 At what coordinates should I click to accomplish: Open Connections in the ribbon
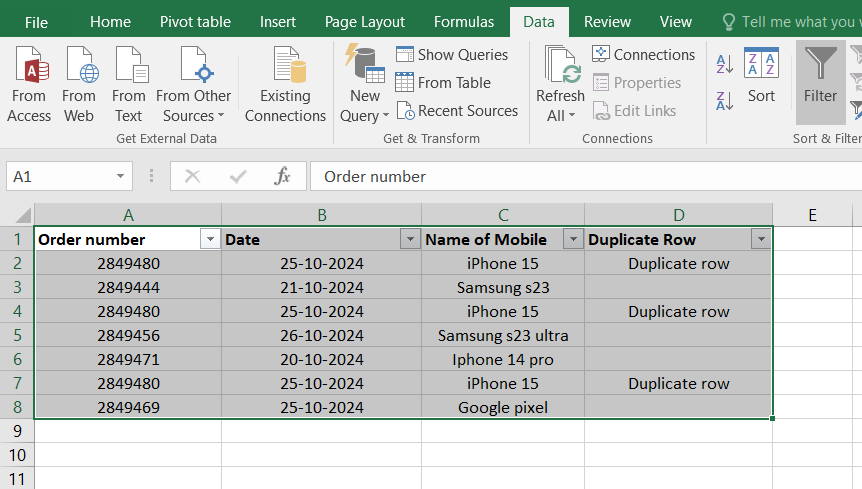click(x=644, y=54)
